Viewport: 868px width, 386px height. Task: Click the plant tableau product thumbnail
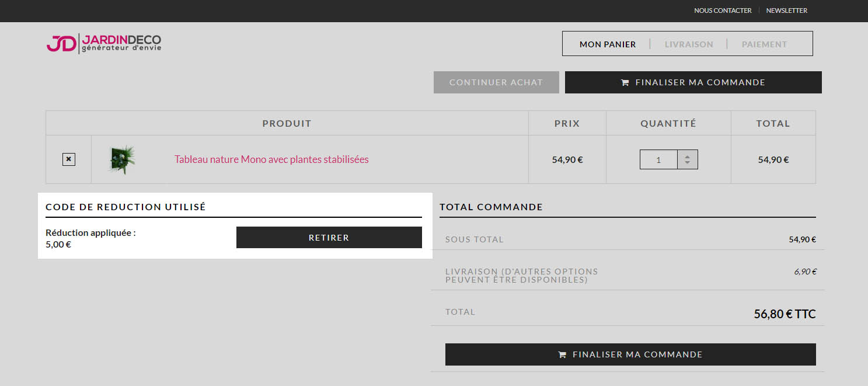(123, 159)
